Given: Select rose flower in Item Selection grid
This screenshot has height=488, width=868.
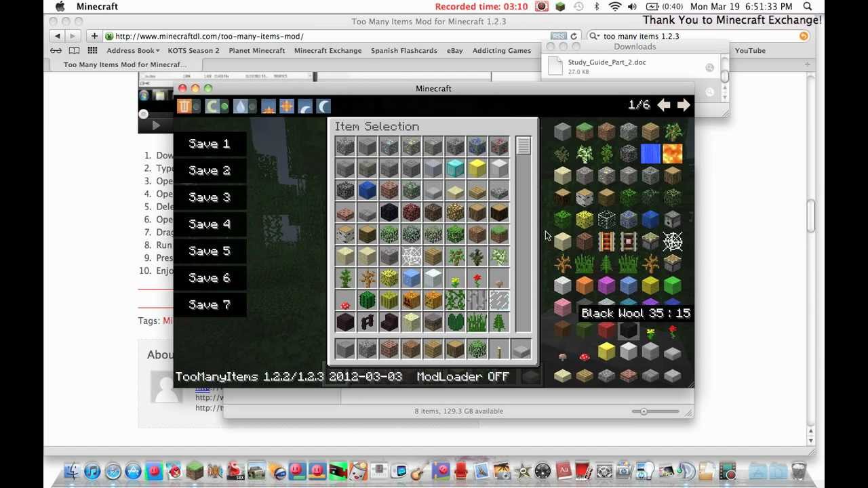Looking at the screenshot, I should pos(477,278).
